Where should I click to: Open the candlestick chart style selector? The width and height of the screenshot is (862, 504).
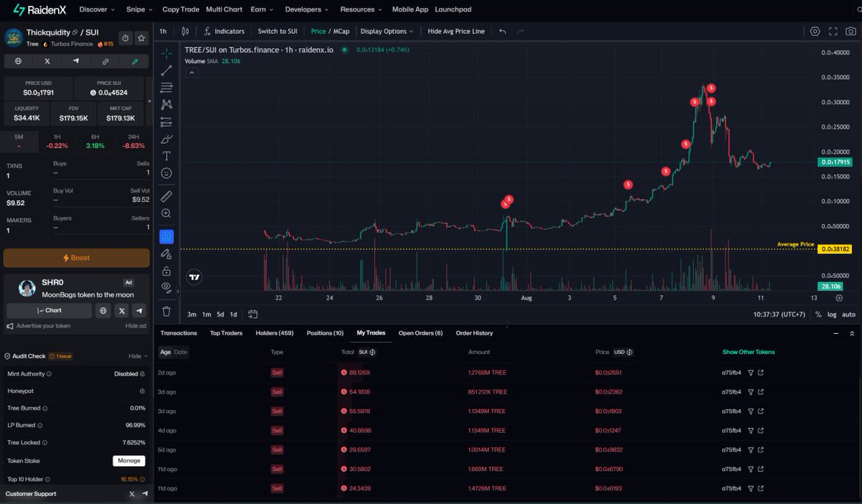tap(185, 31)
